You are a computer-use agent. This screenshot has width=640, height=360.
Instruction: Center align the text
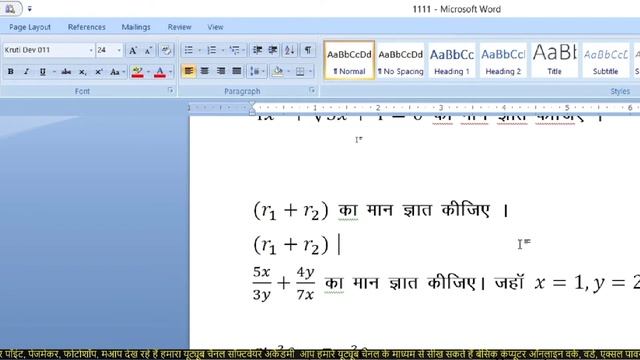pyautogui.click(x=204, y=71)
